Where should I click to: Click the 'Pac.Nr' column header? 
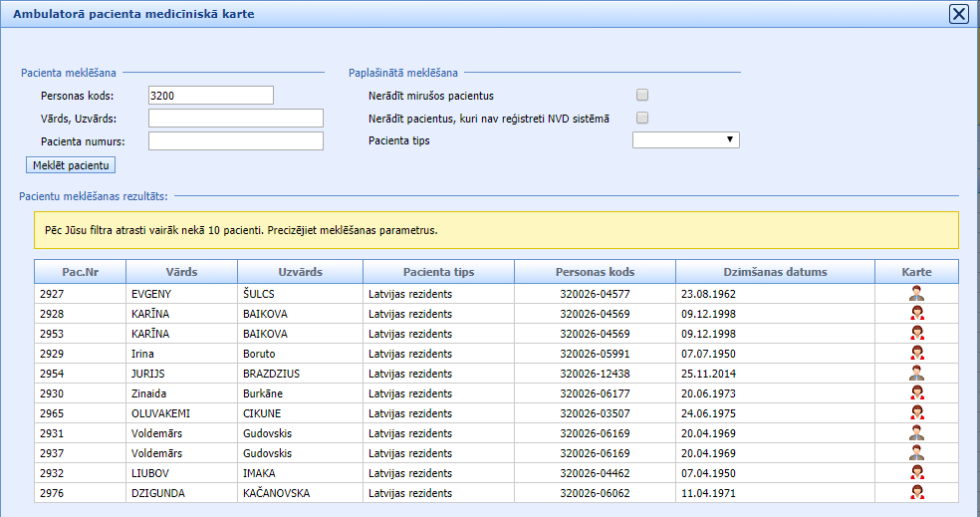point(79,272)
